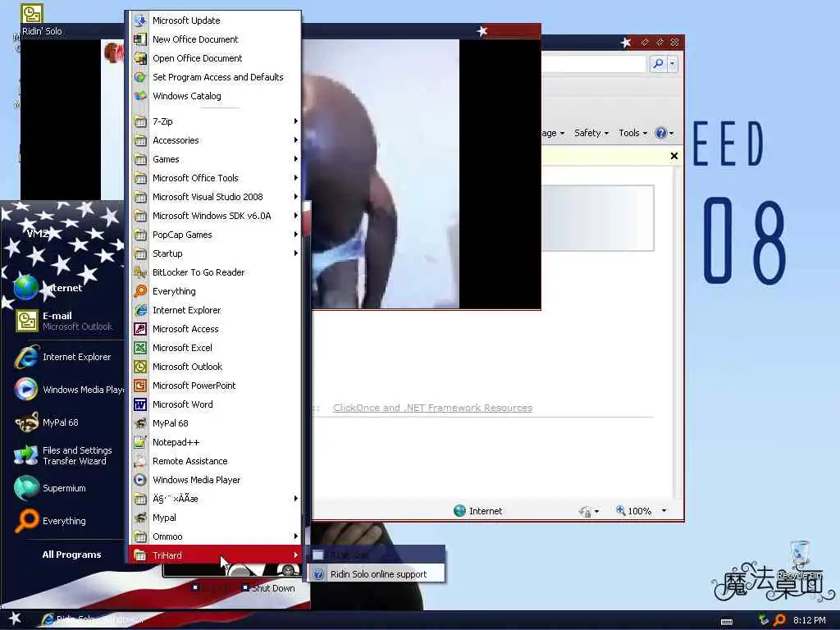
Task: Click the browser search magnifier button
Action: (658, 64)
